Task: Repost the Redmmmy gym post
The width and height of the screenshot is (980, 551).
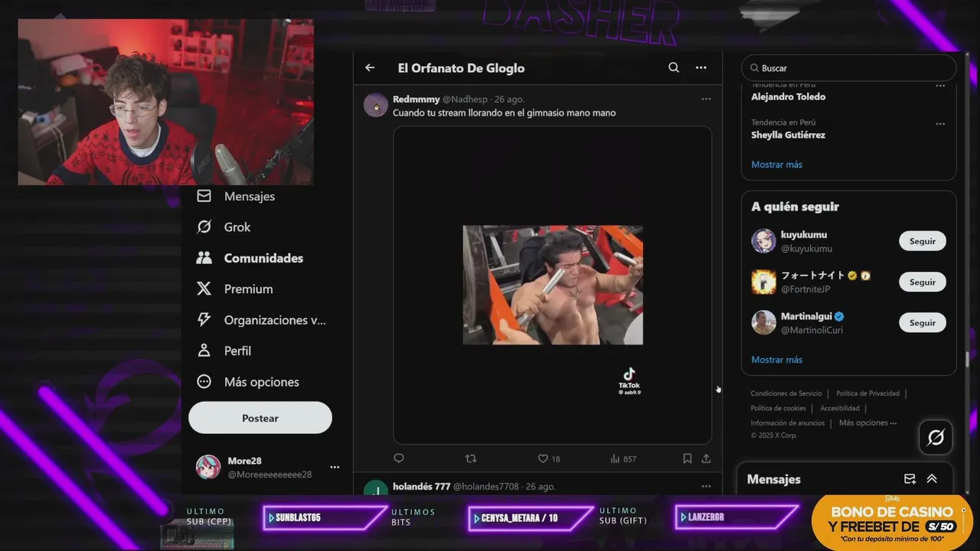Action: [471, 458]
